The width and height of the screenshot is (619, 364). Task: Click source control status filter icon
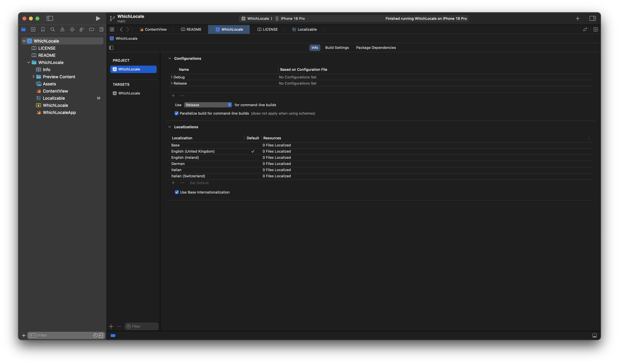click(101, 335)
